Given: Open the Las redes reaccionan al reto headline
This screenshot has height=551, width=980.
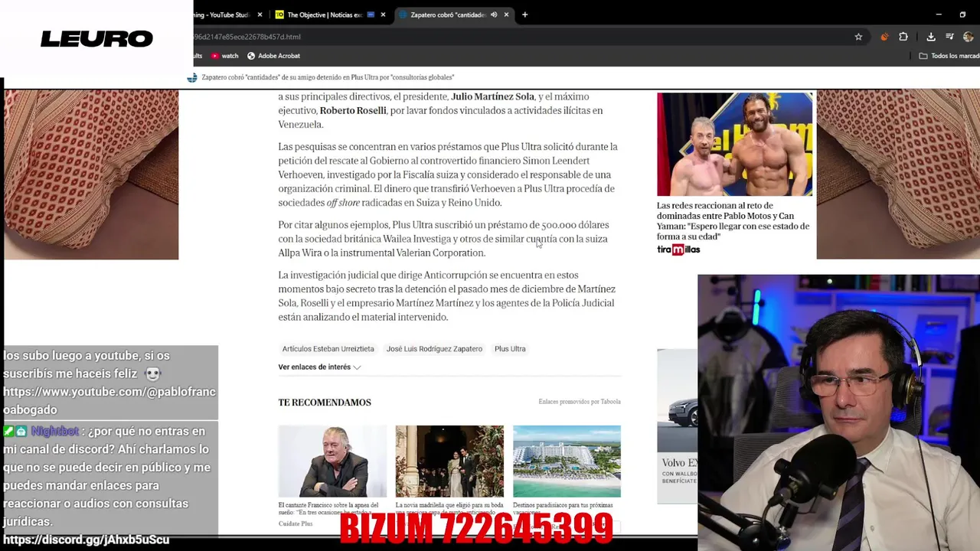Looking at the screenshot, I should point(733,221).
